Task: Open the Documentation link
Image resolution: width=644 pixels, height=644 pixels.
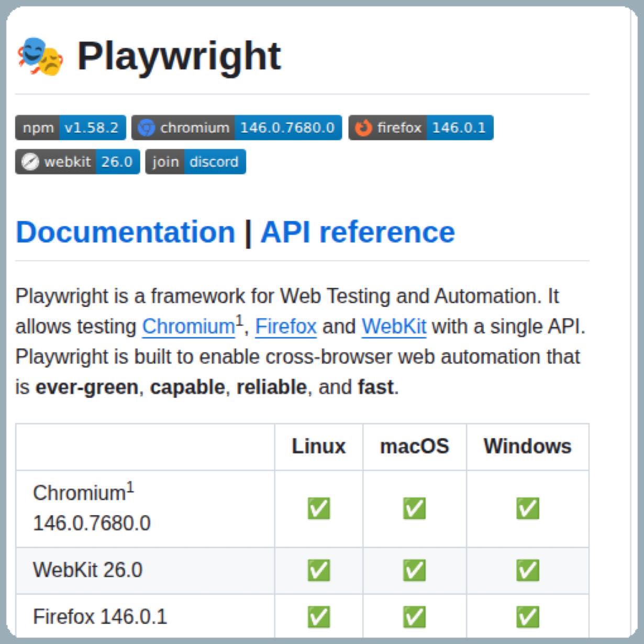Action: (x=126, y=232)
